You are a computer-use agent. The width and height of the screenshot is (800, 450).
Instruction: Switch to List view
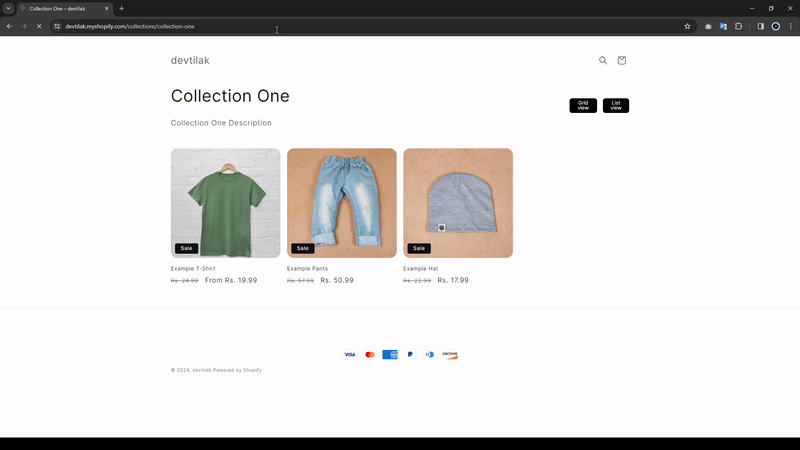tap(616, 105)
